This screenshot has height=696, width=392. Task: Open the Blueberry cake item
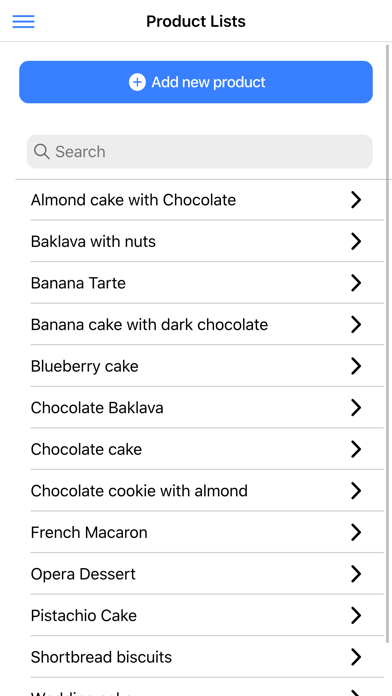tap(207, 366)
